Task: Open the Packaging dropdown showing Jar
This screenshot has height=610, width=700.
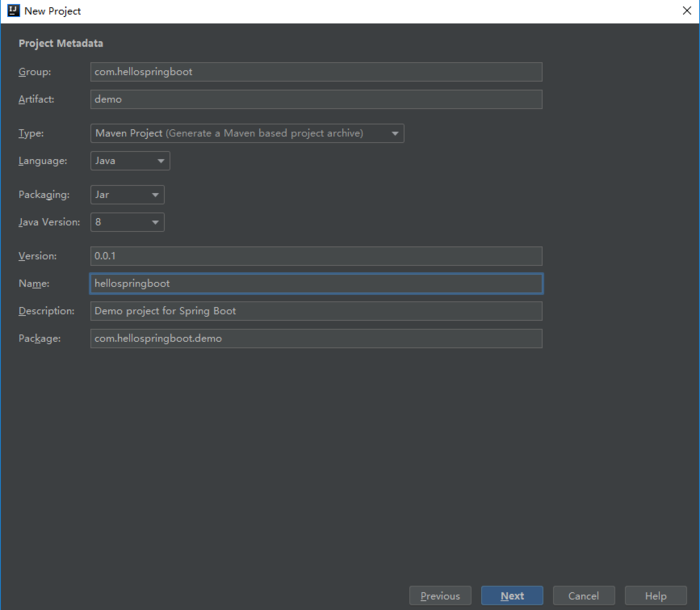Action: point(127,195)
